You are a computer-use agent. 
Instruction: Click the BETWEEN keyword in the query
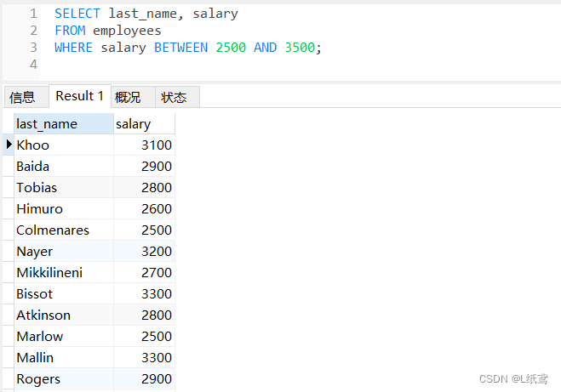tap(181, 47)
